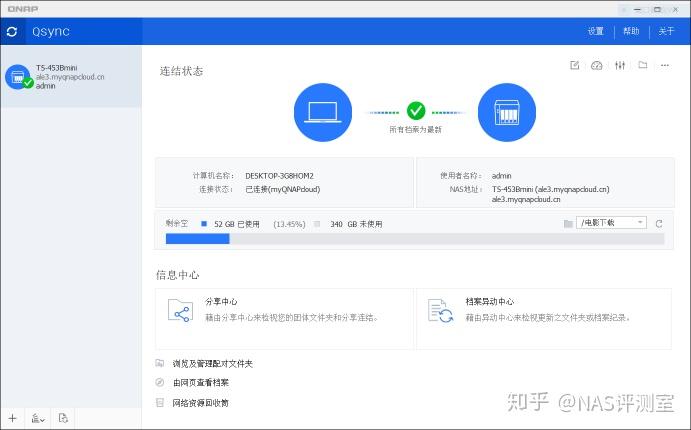Viewport: 691px width, 430px height.
Task: Maximize the Qsync window
Action: 657,9
